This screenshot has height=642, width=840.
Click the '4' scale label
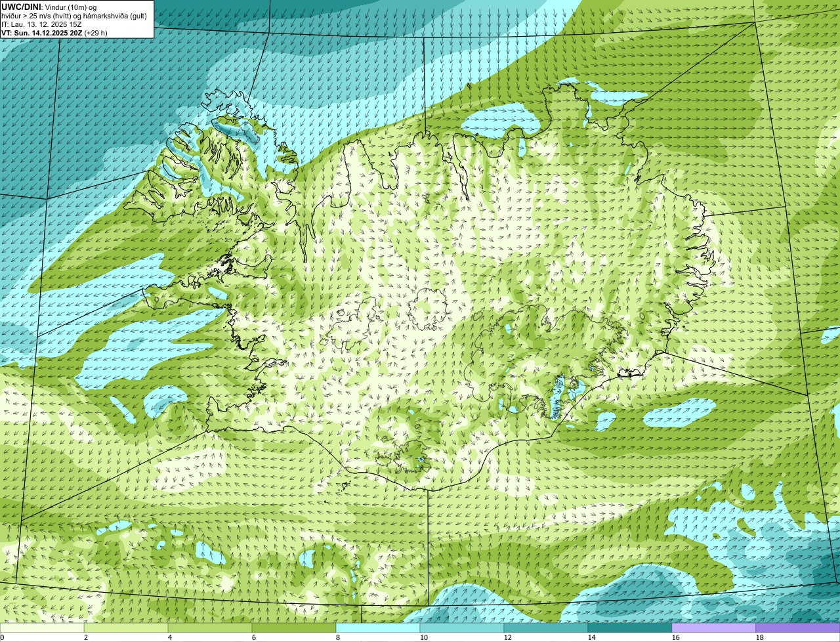170,637
